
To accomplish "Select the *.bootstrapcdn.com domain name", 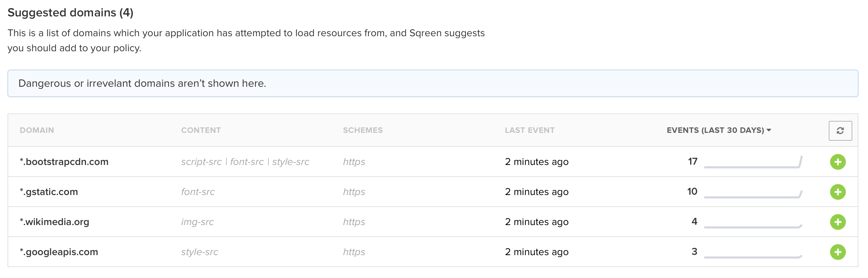I will coord(64,162).
